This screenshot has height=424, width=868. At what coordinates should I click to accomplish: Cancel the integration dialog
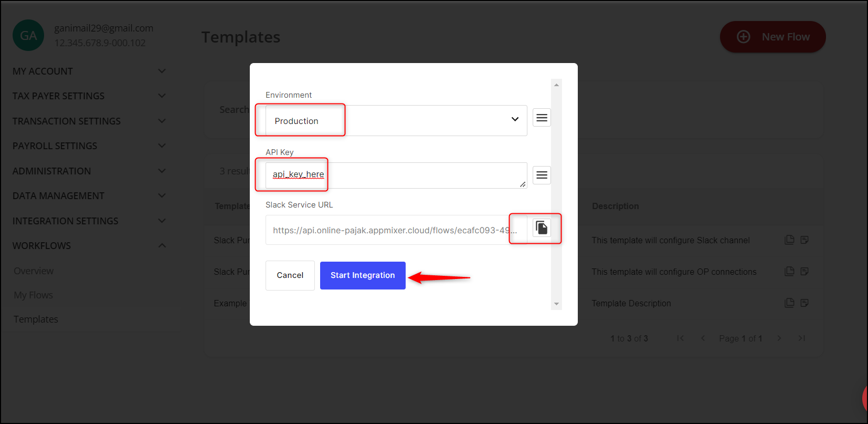point(290,275)
